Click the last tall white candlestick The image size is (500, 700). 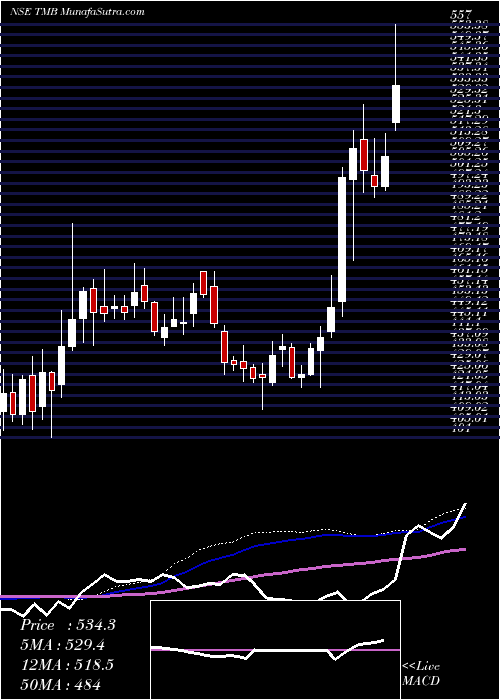coord(396,104)
